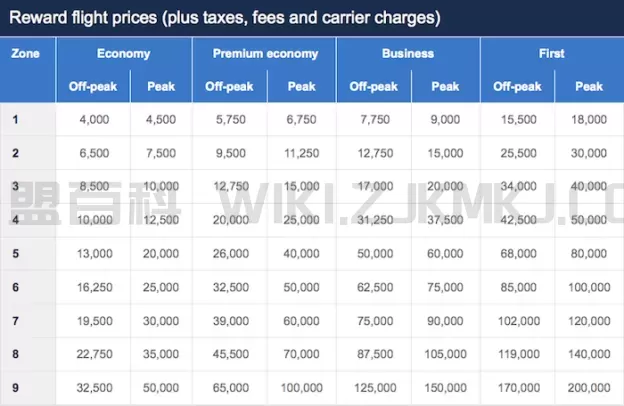Select the Economy column group header
This screenshot has width=624, height=406.
[x=124, y=54]
